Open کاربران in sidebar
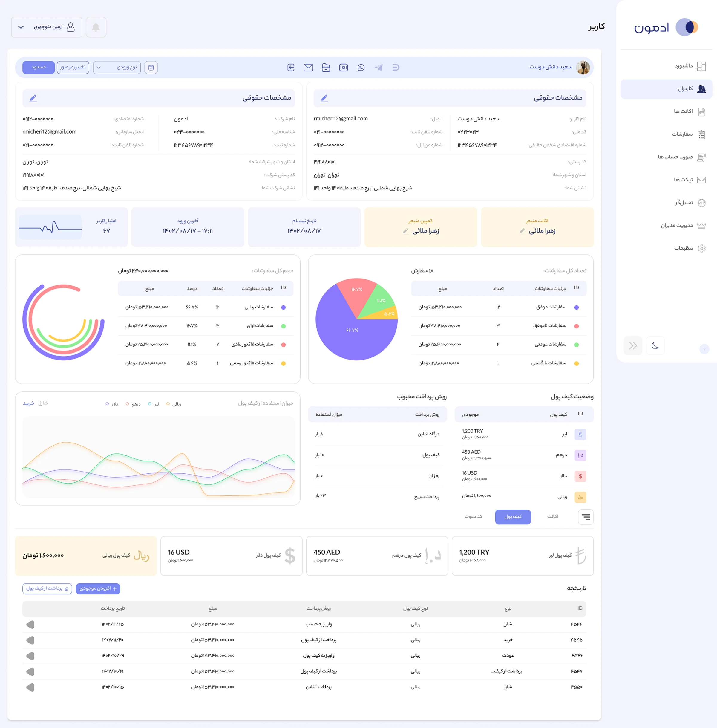 666,89
